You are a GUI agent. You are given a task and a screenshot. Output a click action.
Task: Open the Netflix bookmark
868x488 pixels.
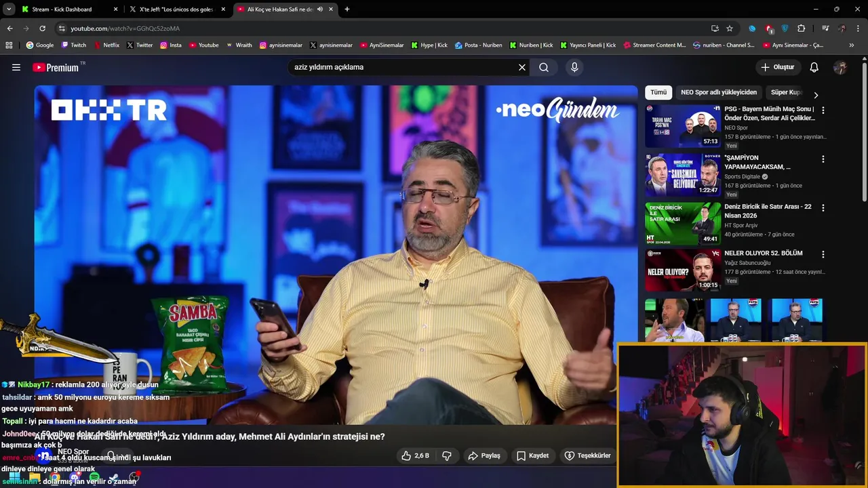click(x=106, y=45)
